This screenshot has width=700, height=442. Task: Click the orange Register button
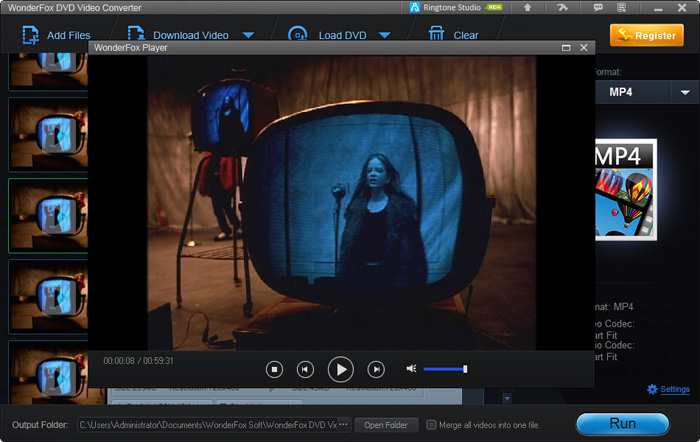(646, 35)
